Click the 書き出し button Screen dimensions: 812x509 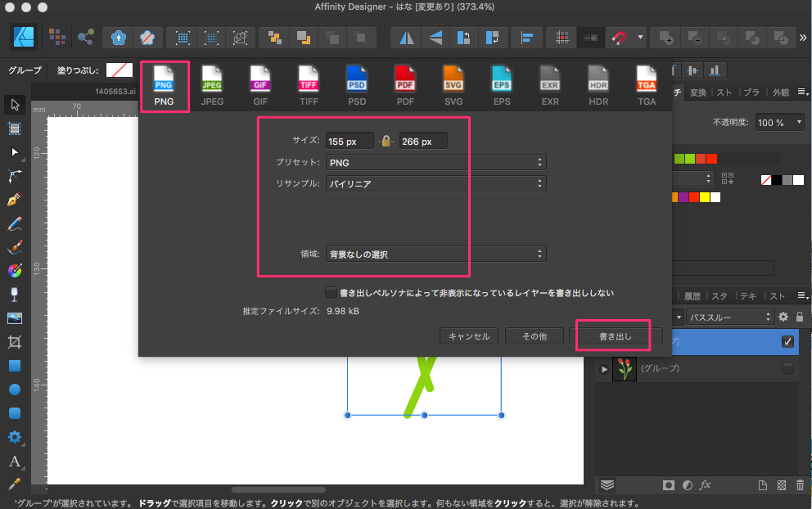tap(615, 336)
